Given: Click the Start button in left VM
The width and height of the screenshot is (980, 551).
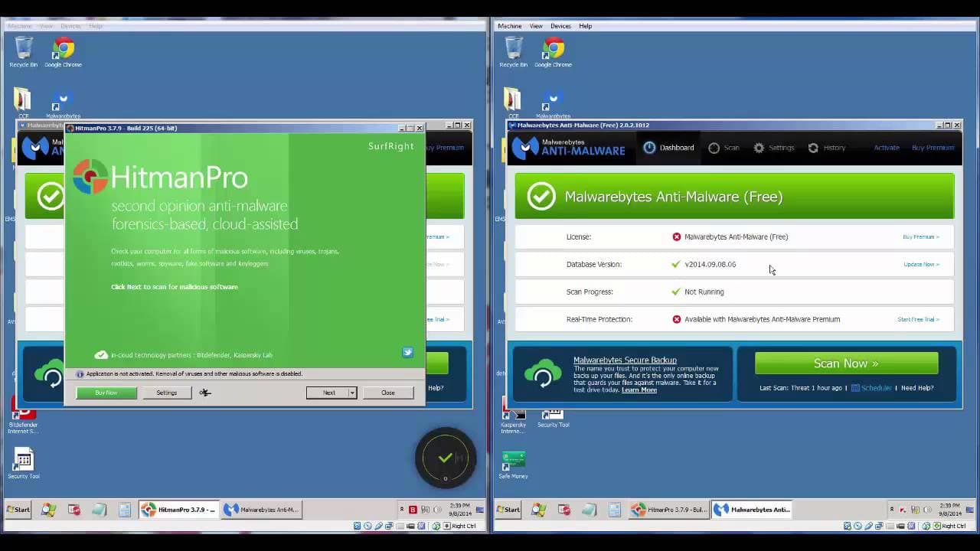Looking at the screenshot, I should click(18, 510).
